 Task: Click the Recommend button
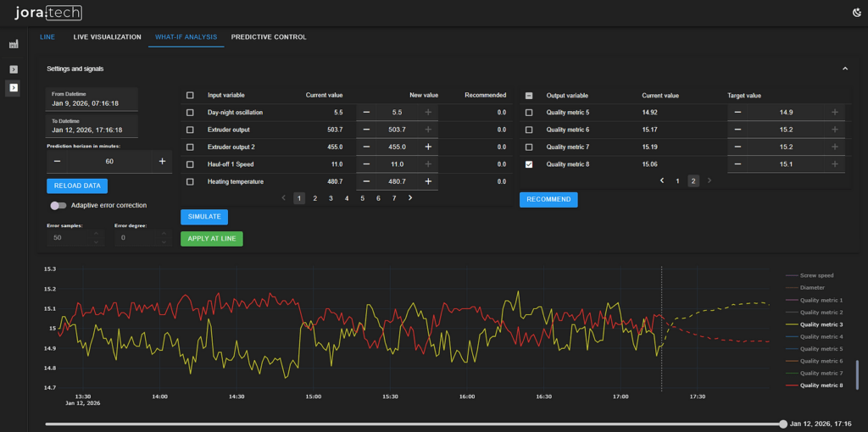[548, 200]
